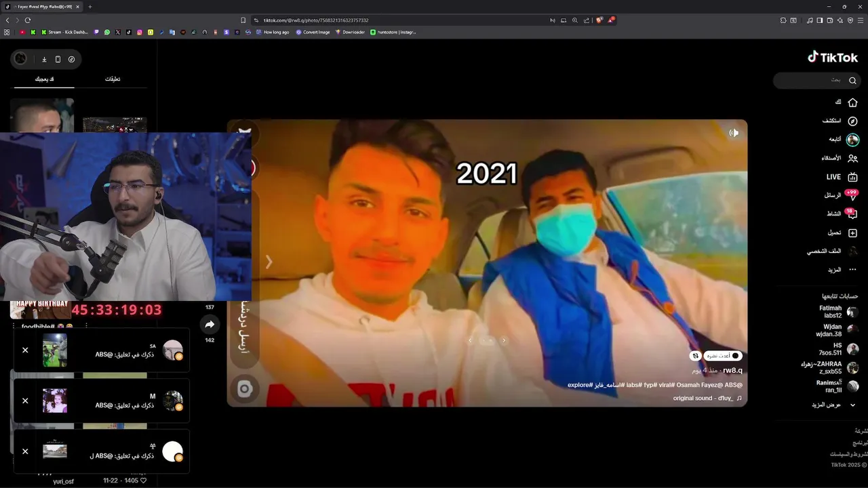Screen dimensions: 868x488
Task: Open the Stream - Kick Dashboard bookmark
Action: click(65, 32)
